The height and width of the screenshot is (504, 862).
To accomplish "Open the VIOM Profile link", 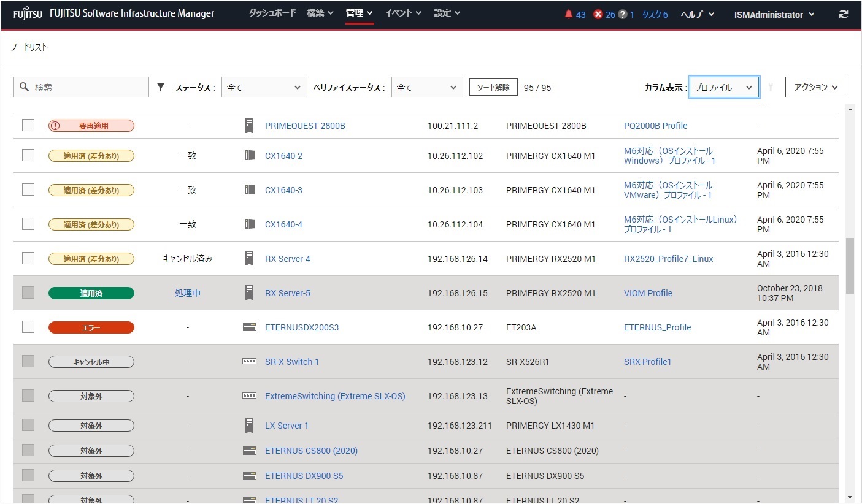I will pyautogui.click(x=648, y=293).
